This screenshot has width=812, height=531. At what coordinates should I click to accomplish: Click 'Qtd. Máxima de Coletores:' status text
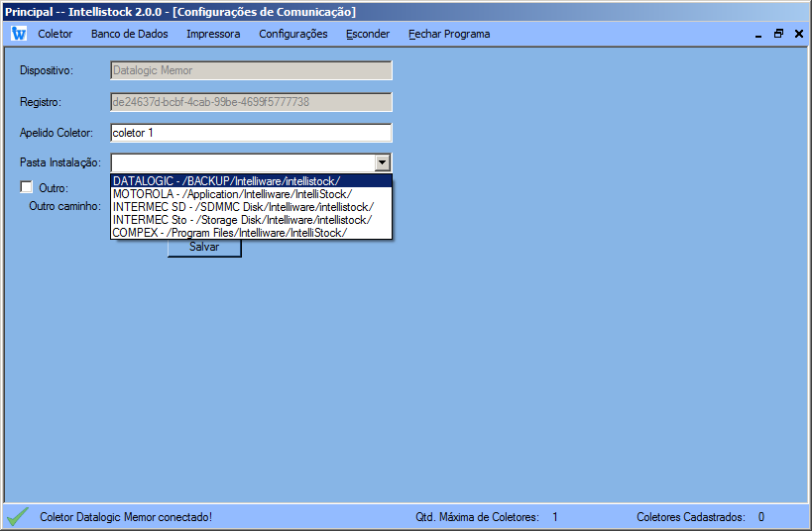point(477,517)
